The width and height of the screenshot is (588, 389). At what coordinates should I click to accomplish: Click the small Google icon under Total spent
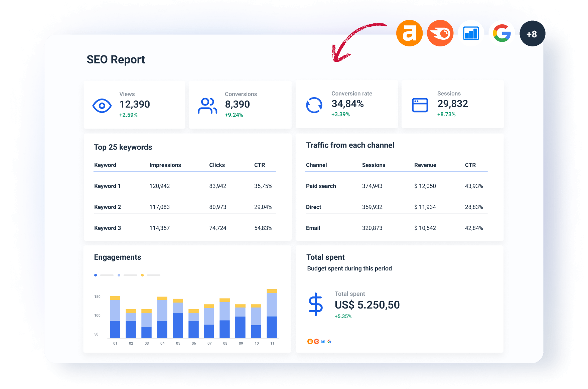pos(329,341)
